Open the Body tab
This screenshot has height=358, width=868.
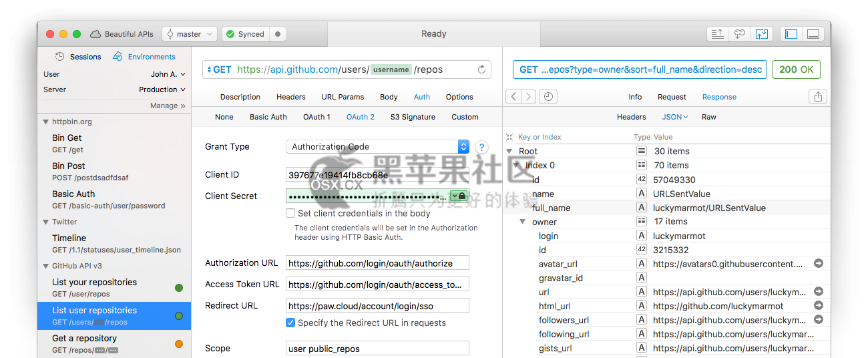pos(389,97)
